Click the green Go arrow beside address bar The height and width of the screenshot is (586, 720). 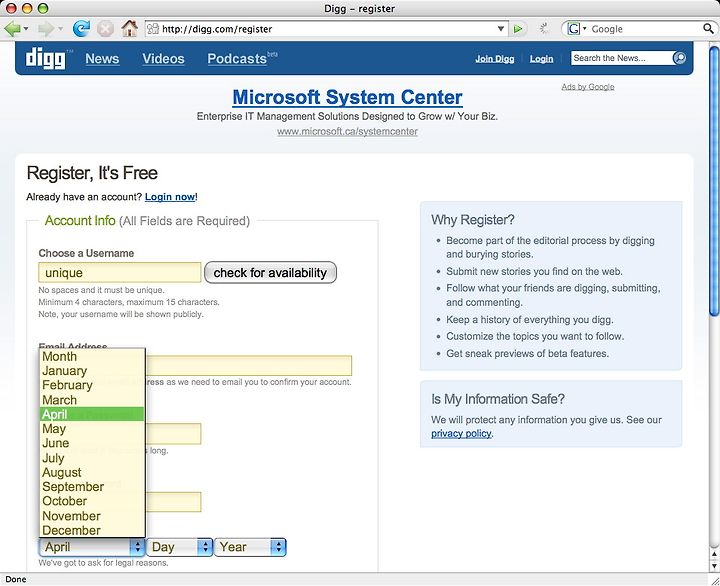point(518,29)
